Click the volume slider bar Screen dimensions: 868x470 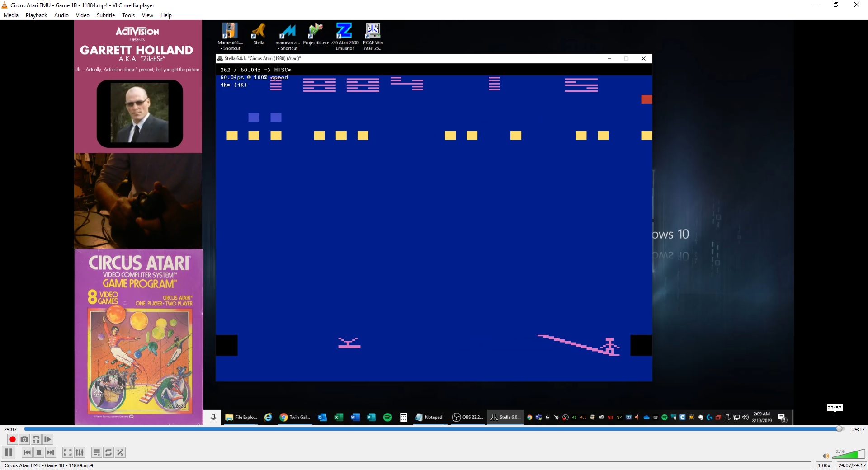[x=848, y=455]
